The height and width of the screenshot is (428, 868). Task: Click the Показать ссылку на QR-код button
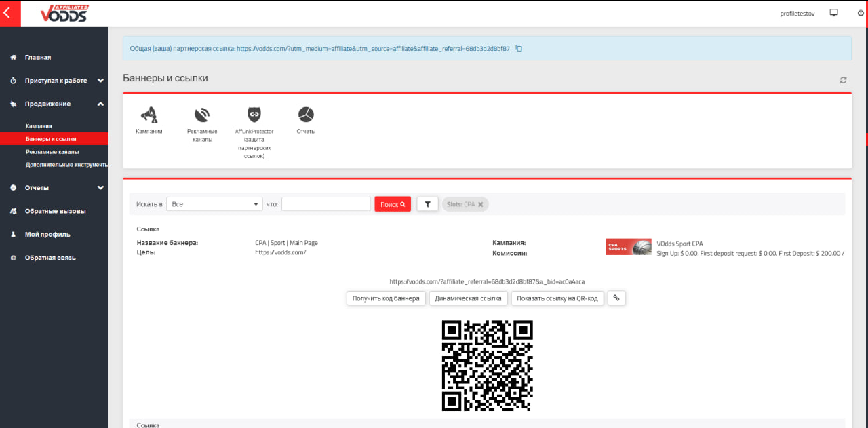pos(557,298)
